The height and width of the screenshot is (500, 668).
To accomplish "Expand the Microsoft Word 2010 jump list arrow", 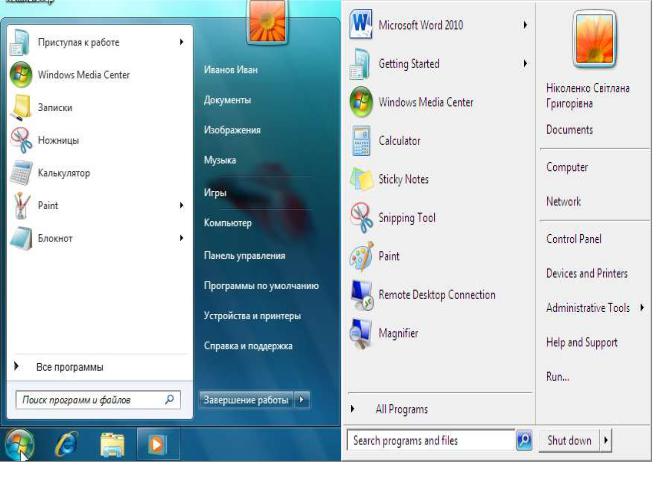I will coord(525,25).
